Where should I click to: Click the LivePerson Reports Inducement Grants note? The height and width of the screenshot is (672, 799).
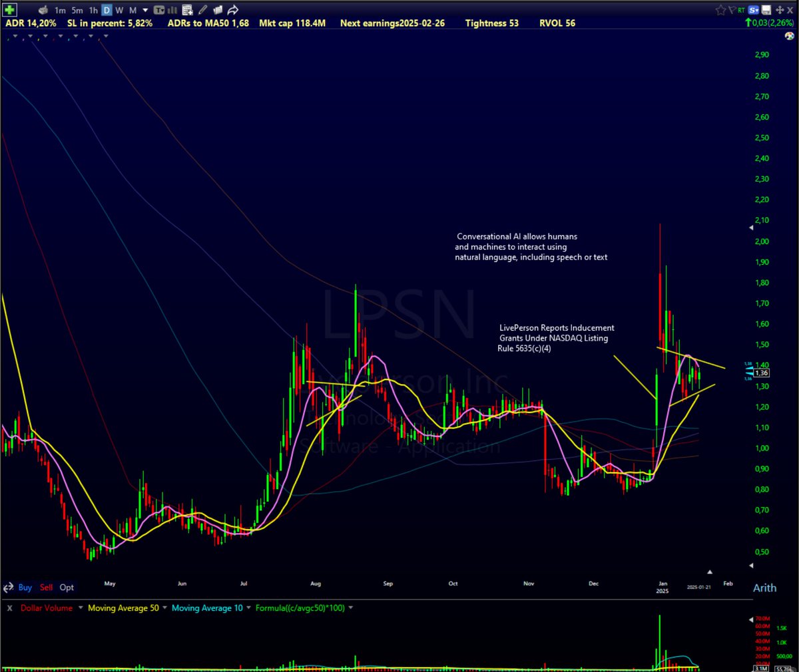point(556,338)
